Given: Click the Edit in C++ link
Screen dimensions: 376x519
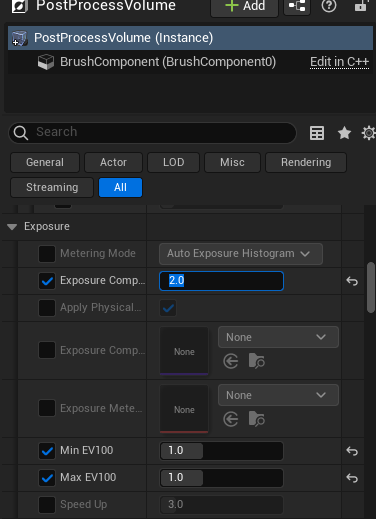Looking at the screenshot, I should (x=339, y=62).
